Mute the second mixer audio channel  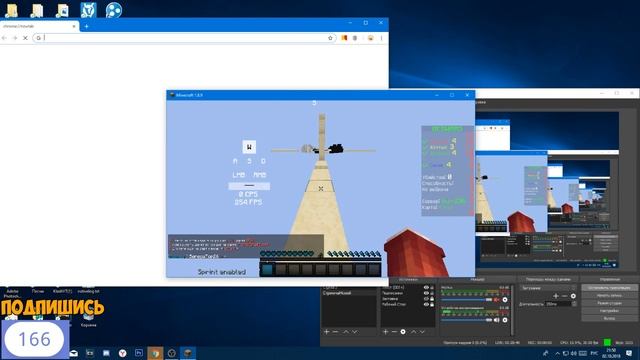[x=497, y=320]
